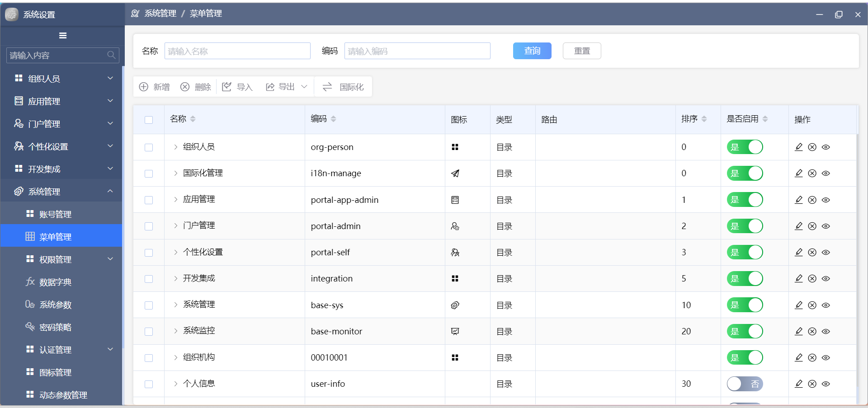The width and height of the screenshot is (868, 408).
Task: Click the grid icon in org-person row
Action: point(455,147)
